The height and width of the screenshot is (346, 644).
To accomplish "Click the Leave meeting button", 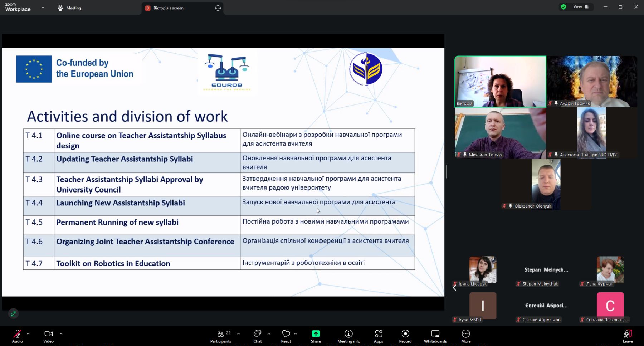I will (x=628, y=336).
